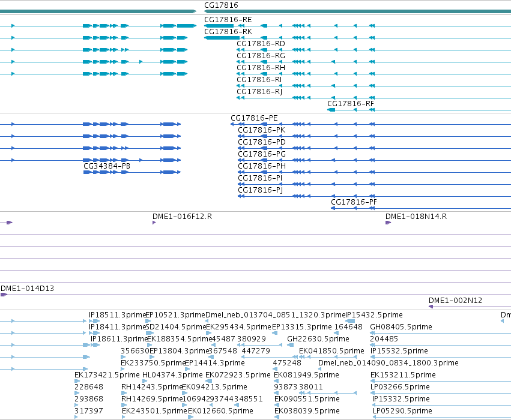Select EST SD21404.5prime
Image resolution: width=511 pixels, height=420 pixels.
coord(176,327)
